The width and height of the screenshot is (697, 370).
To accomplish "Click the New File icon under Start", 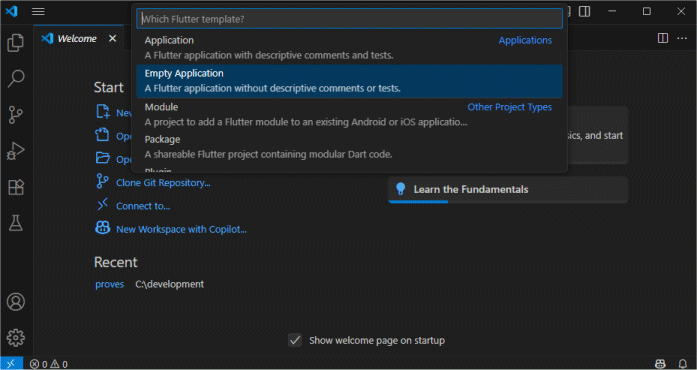I will coord(103,111).
